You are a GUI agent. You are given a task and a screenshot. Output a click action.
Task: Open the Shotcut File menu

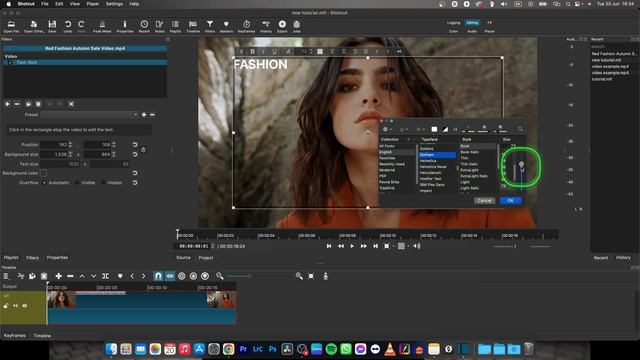click(x=45, y=4)
